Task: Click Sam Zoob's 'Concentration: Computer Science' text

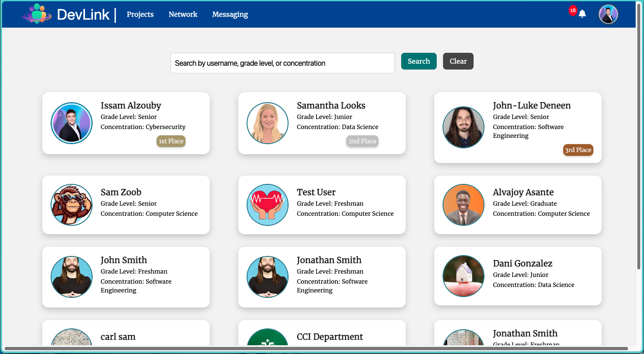Action: point(149,214)
